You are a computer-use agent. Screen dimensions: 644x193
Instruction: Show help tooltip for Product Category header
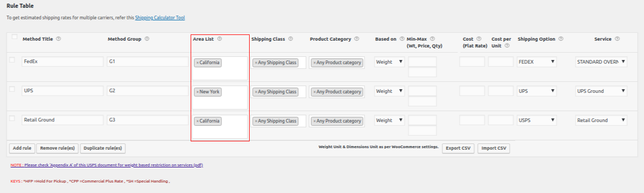point(356,39)
